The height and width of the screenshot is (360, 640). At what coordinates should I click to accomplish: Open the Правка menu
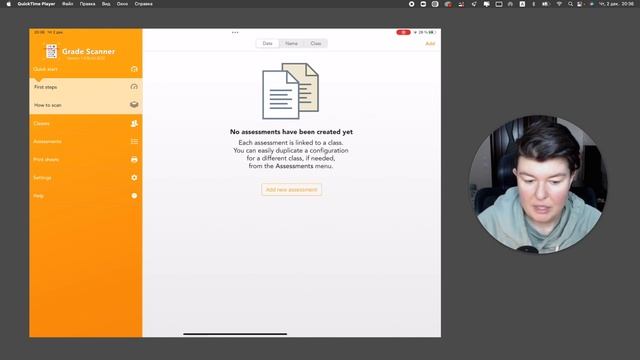point(87,4)
